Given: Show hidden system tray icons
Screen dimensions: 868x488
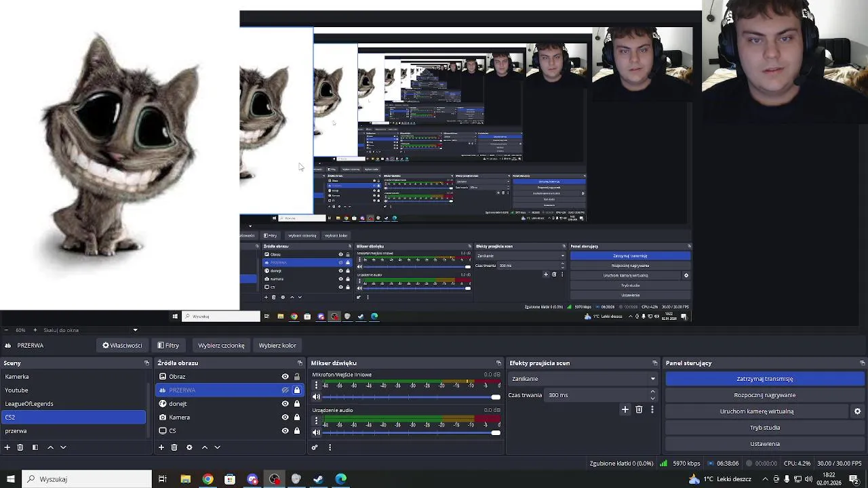Looking at the screenshot, I should (x=766, y=479).
